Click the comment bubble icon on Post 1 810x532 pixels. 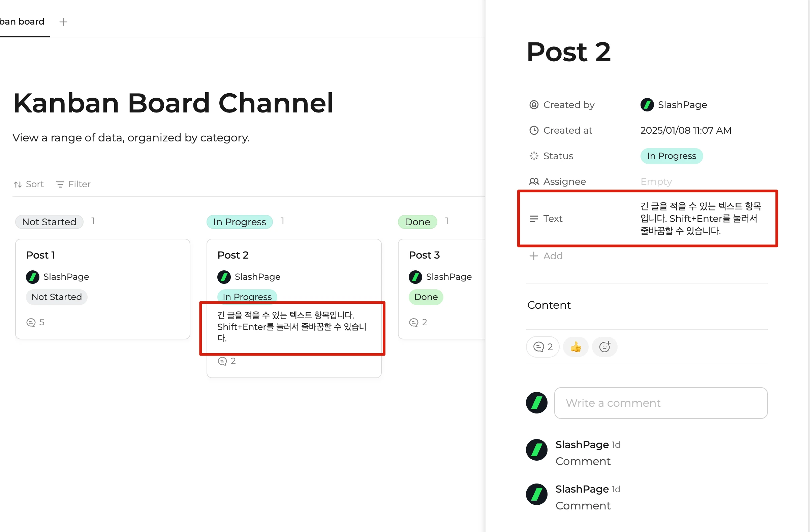click(31, 322)
